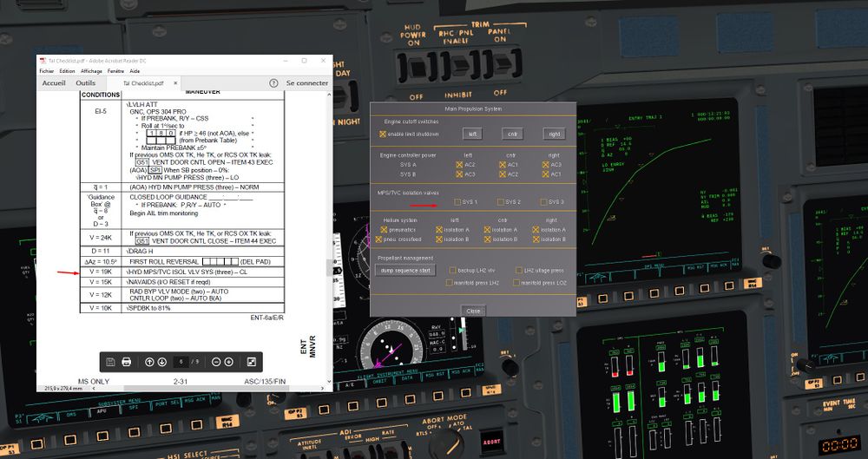
Task: Toggle SYS B left engine AC3 checkbox
Action: (x=459, y=174)
